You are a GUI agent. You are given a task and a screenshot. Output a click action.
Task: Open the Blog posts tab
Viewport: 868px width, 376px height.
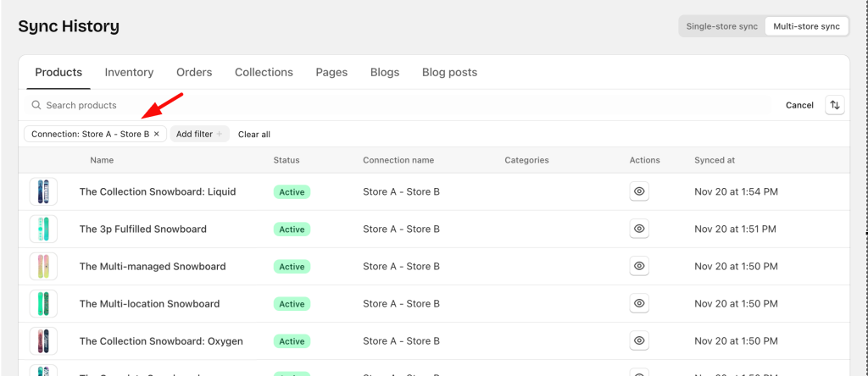449,72
